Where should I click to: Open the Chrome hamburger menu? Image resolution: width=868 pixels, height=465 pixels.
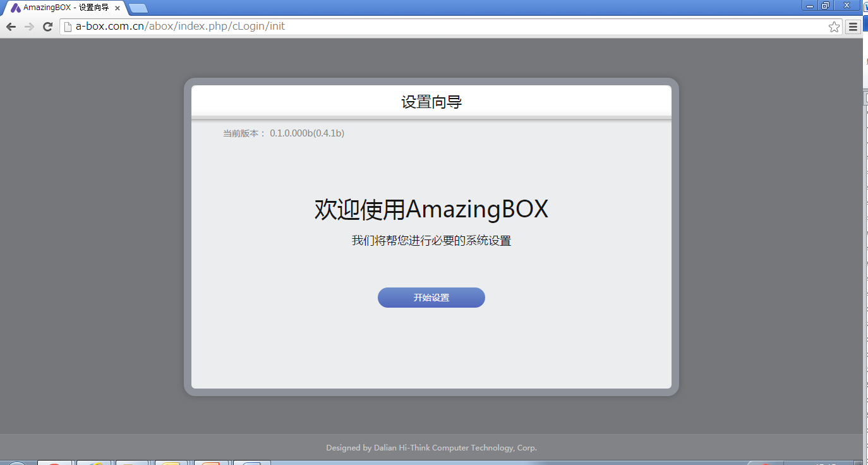pos(853,27)
